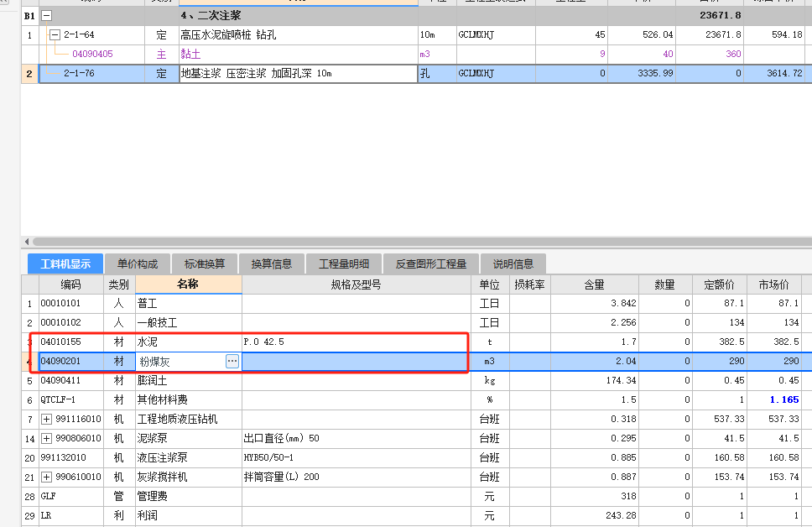The image size is (812, 527).
Task: Open the ellipsis picker beside 粉煤灰
Action: tap(232, 361)
